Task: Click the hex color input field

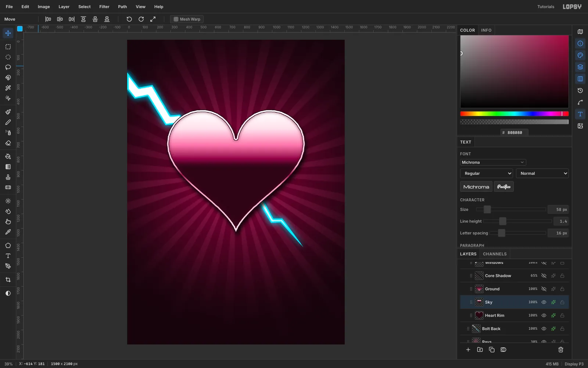Action: (x=514, y=132)
